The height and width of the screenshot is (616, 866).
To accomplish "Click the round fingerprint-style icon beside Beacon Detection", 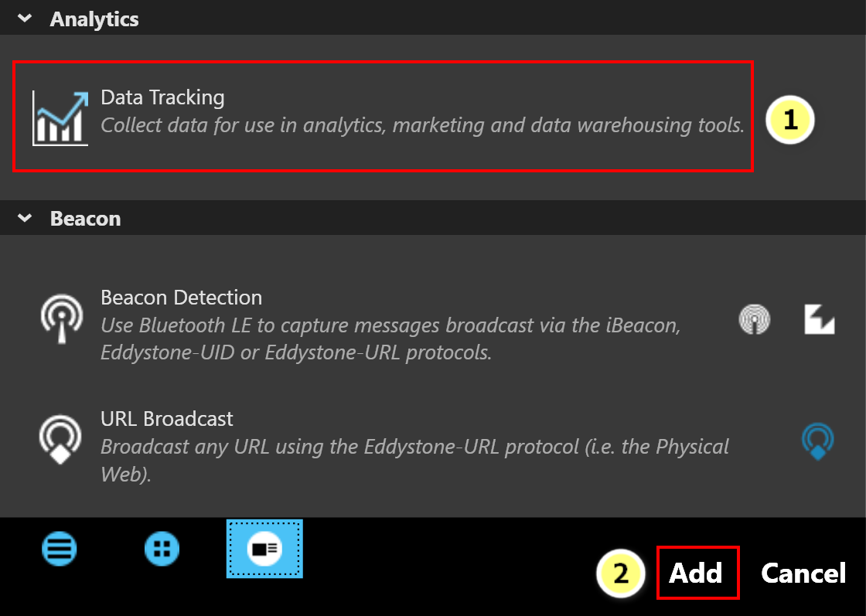I will click(x=755, y=319).
